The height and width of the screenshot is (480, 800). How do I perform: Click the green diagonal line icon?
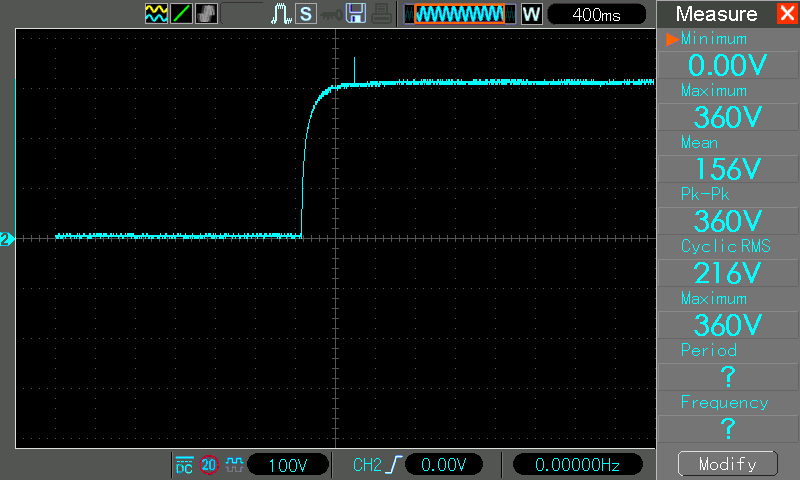(181, 14)
